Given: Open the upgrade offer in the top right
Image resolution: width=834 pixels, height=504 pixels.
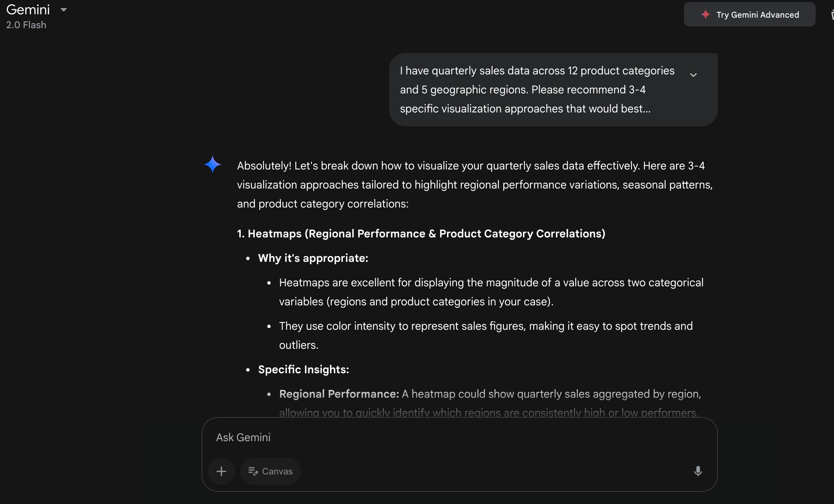Looking at the screenshot, I should pyautogui.click(x=749, y=15).
